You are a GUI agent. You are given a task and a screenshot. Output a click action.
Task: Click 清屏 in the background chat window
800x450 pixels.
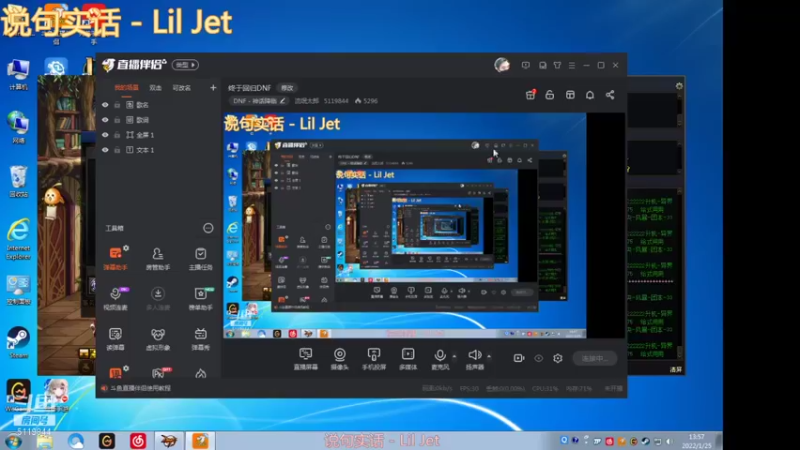[x=676, y=369]
